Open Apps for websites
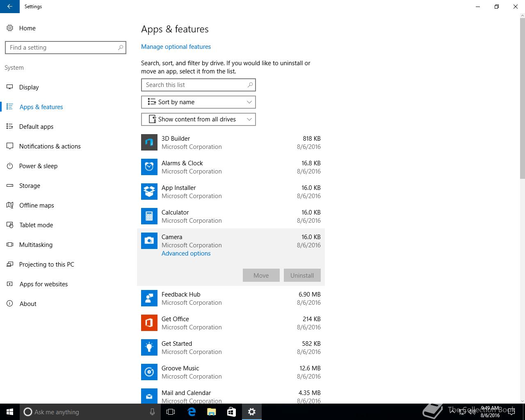Screen dimensions: 525x420 click(x=66, y=284)
